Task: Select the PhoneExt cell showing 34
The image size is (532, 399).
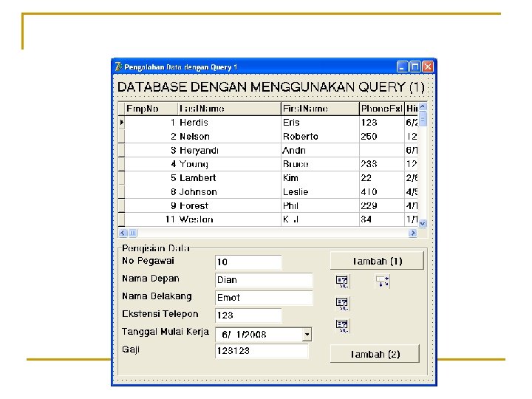Action: (x=382, y=219)
